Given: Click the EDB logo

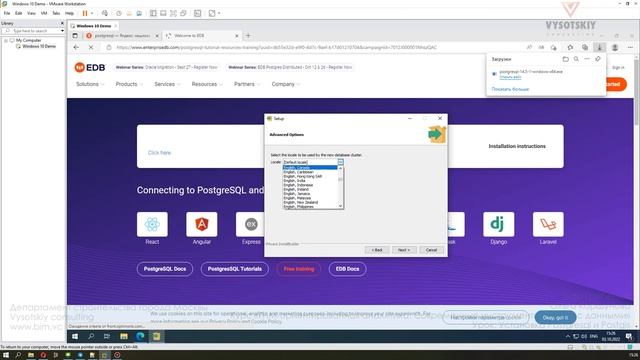Looking at the screenshot, I should tap(90, 67).
